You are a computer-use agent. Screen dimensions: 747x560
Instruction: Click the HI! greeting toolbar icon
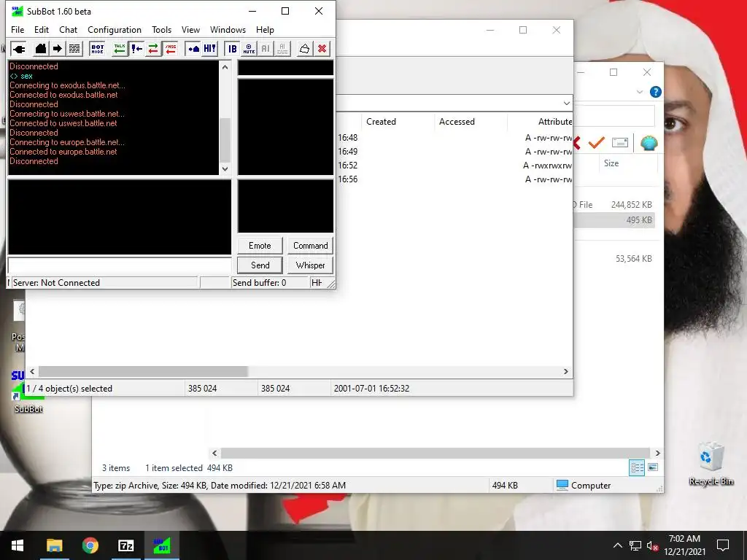[209, 49]
